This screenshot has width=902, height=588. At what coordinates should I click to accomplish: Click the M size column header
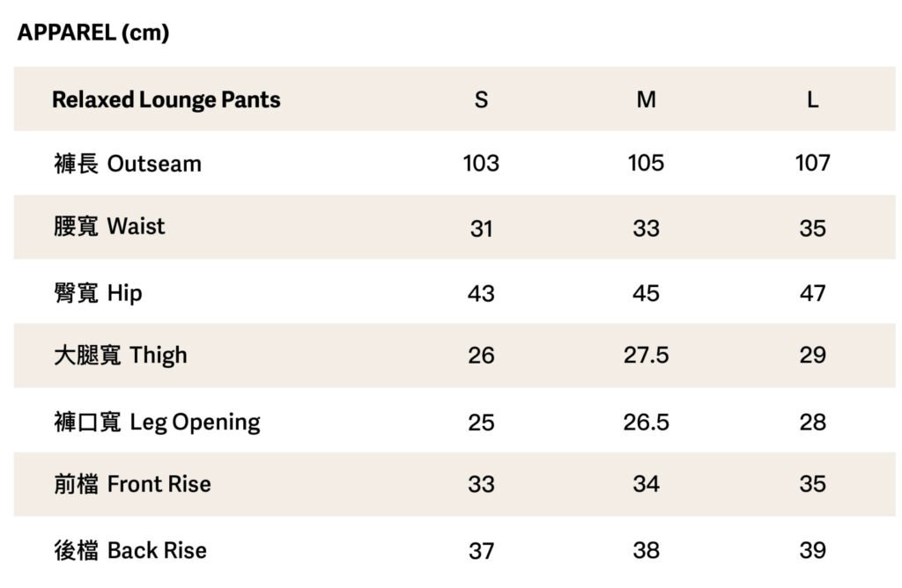click(x=646, y=99)
